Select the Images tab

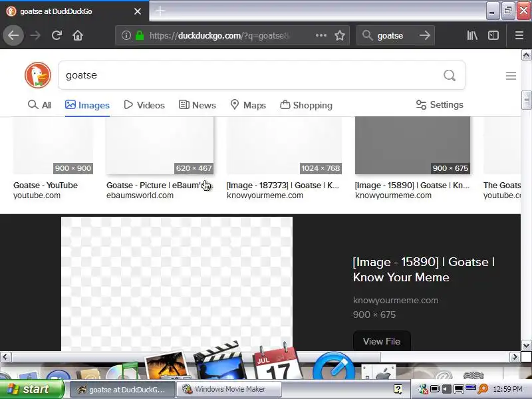[x=87, y=105]
